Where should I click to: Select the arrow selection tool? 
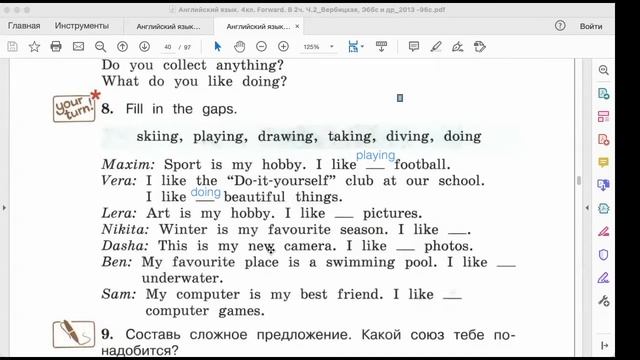pos(218,47)
